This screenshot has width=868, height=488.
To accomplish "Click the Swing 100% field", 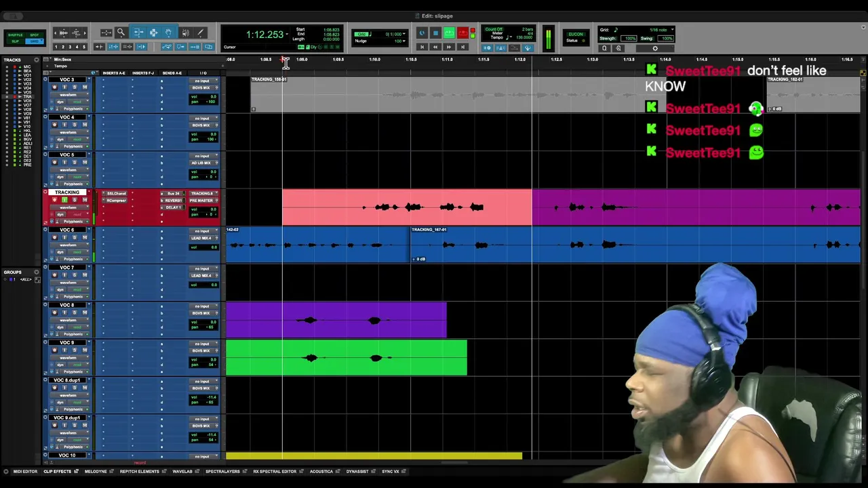I will pos(665,39).
